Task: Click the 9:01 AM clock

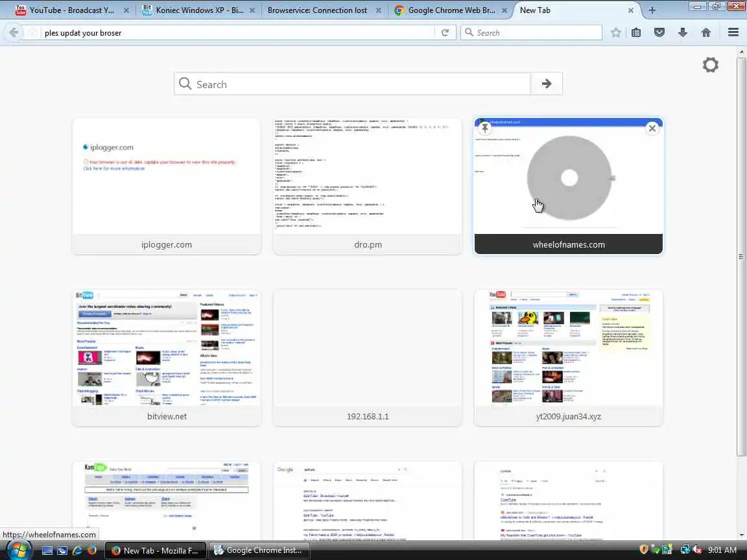Action: click(x=722, y=550)
